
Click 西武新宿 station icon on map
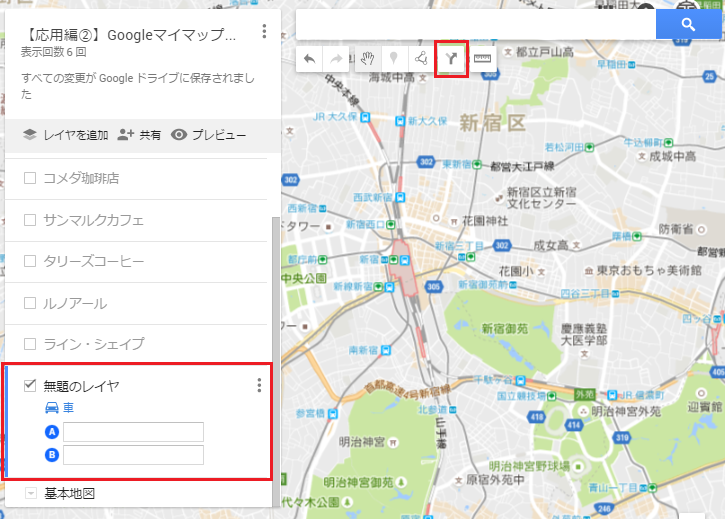pos(400,198)
